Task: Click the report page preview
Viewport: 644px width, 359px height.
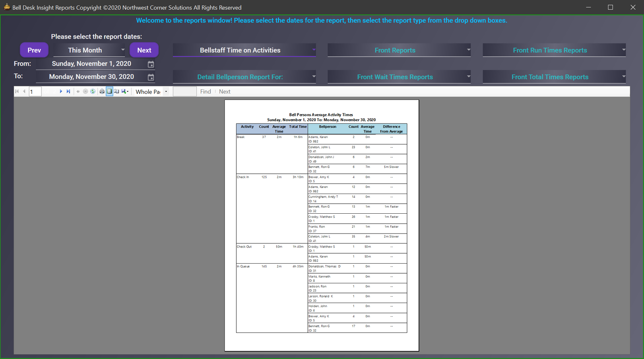Action: coord(322,225)
